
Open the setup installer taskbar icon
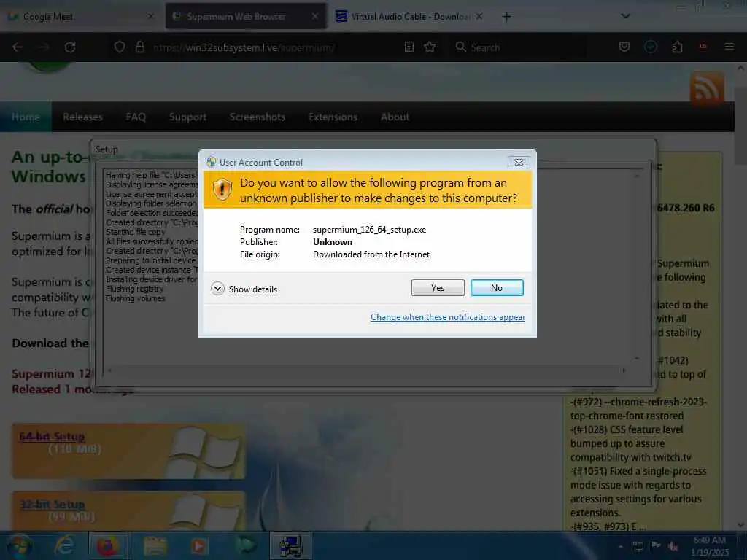click(x=290, y=546)
